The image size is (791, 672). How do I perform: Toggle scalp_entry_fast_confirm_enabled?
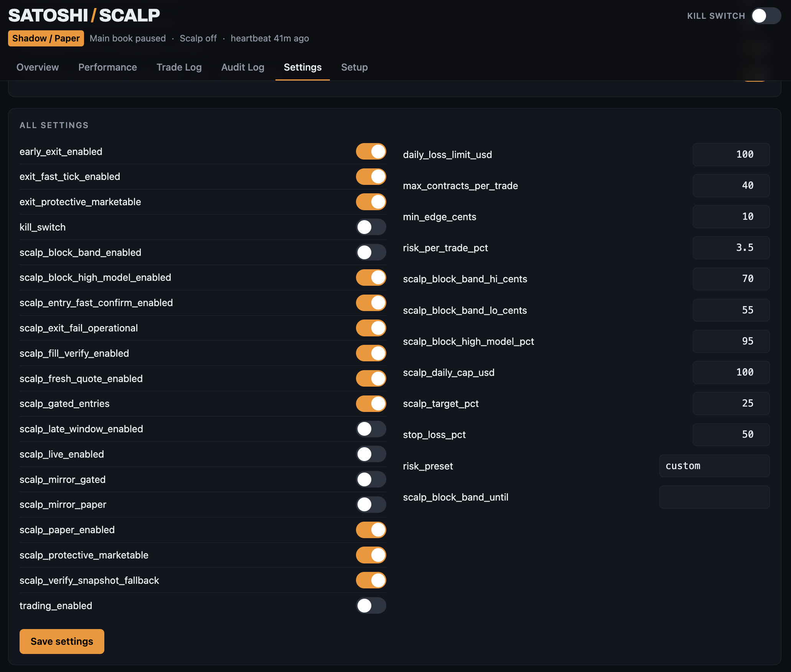coord(371,303)
